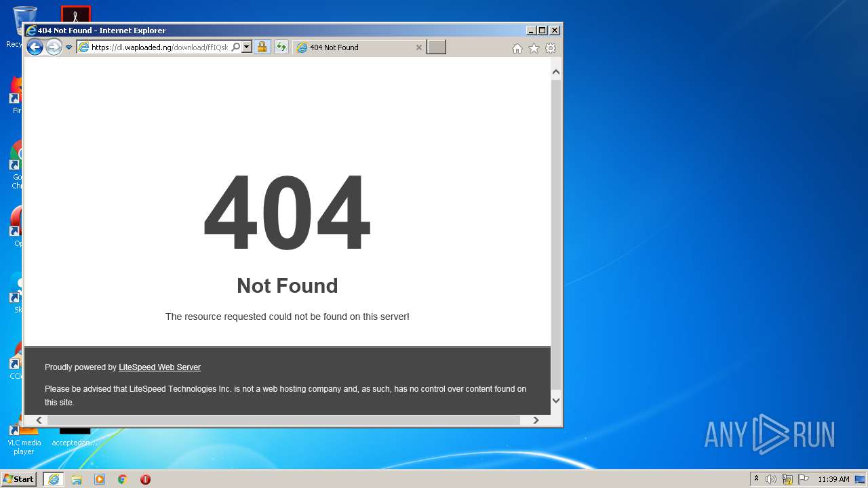The width and height of the screenshot is (868, 488).
Task: Click the horizontal scrollbar thumb
Action: tap(283, 420)
